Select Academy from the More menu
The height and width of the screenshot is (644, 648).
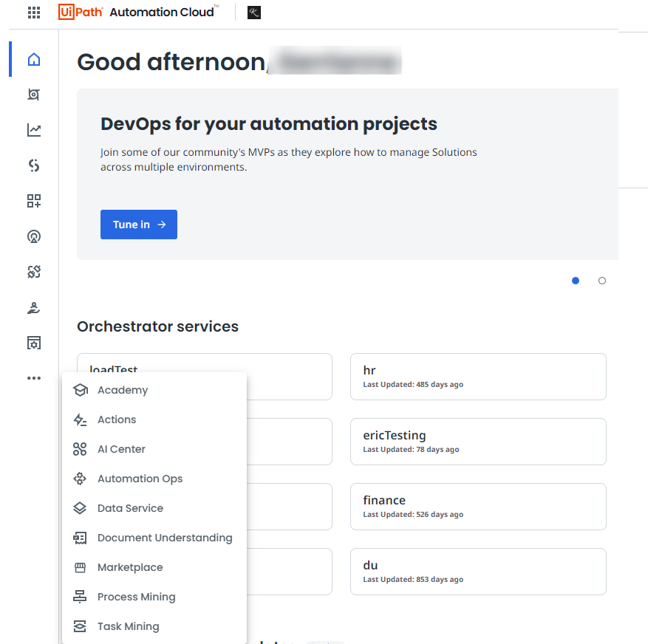(x=154, y=390)
